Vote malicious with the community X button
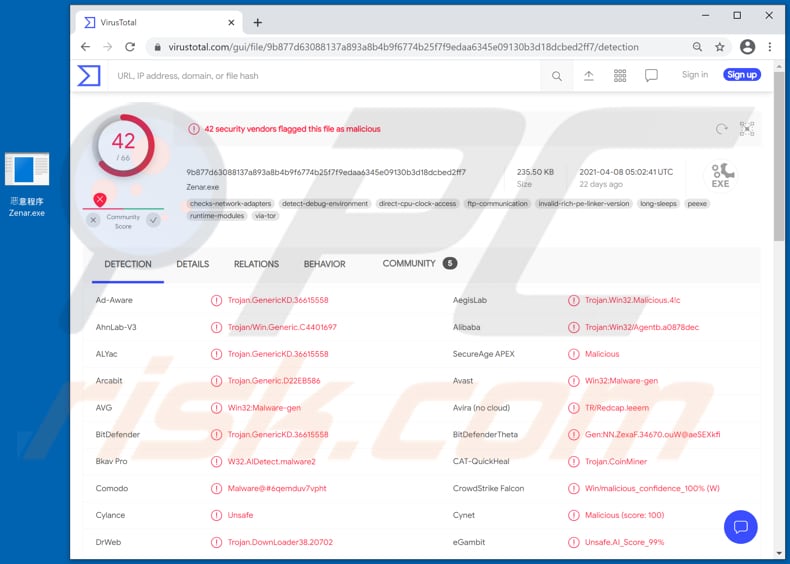This screenshot has width=790, height=564. [93, 220]
